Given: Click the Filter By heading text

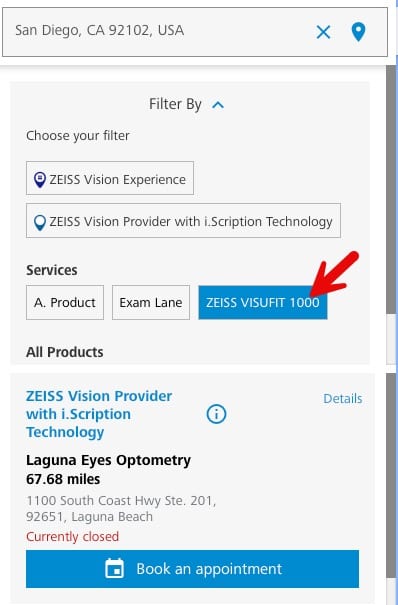Looking at the screenshot, I should (175, 104).
